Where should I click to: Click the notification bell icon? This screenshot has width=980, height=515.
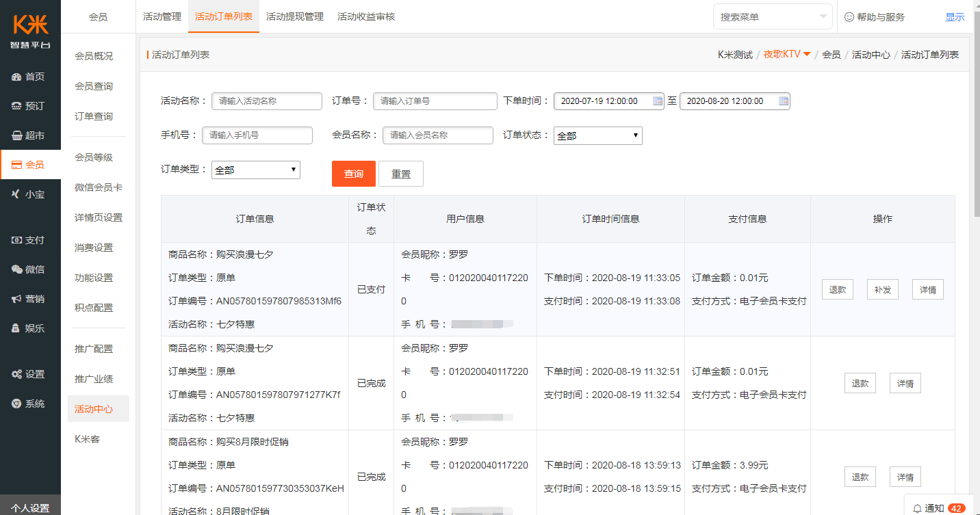pos(917,508)
